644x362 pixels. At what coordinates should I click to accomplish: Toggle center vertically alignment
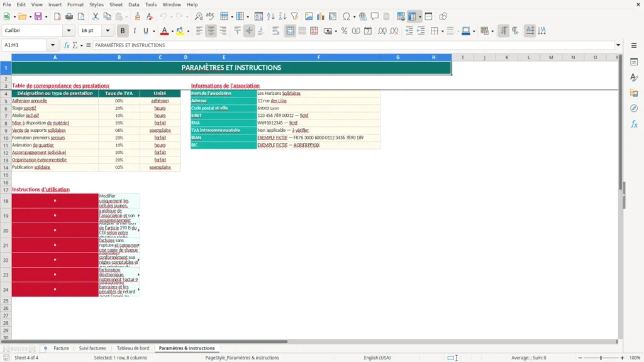pyautogui.click(x=249, y=31)
